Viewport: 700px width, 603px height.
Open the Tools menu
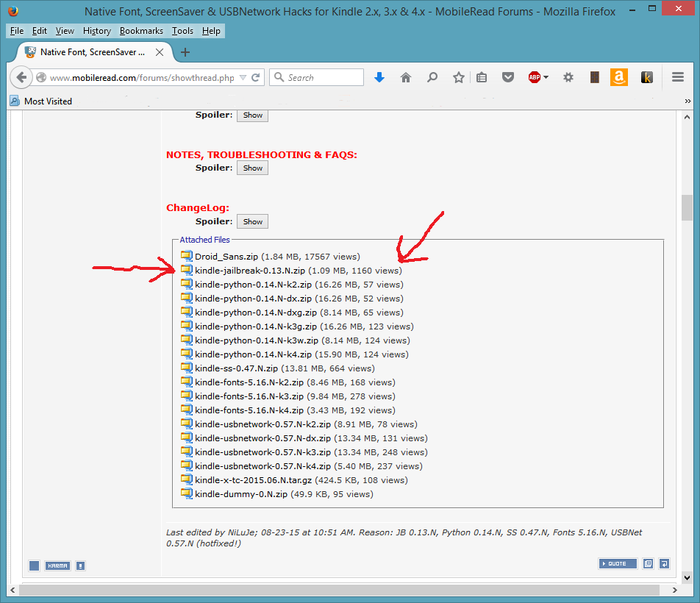(x=182, y=31)
